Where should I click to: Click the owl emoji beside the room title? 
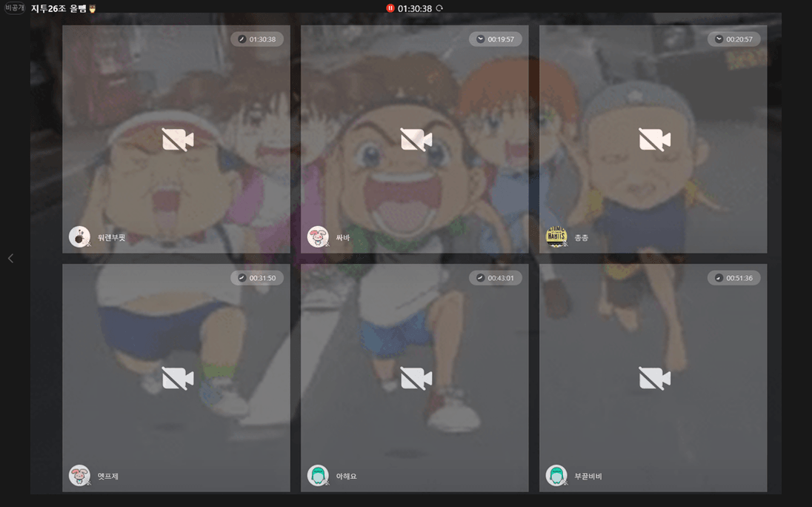click(x=93, y=9)
